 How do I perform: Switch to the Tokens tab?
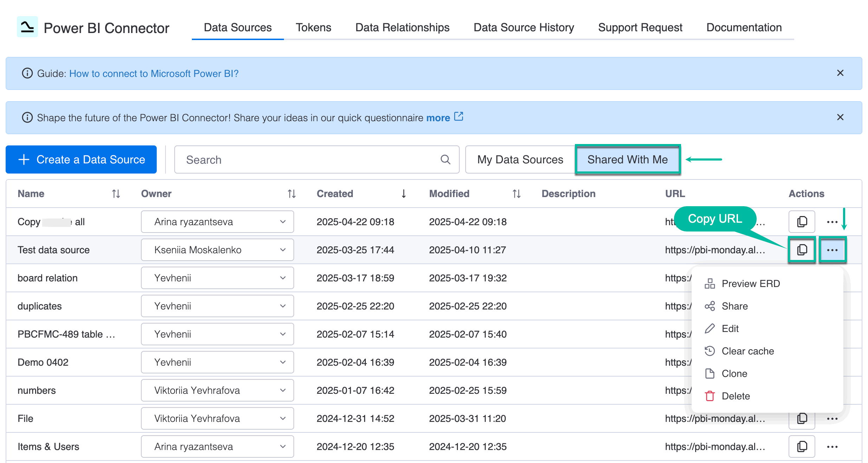tap(313, 27)
